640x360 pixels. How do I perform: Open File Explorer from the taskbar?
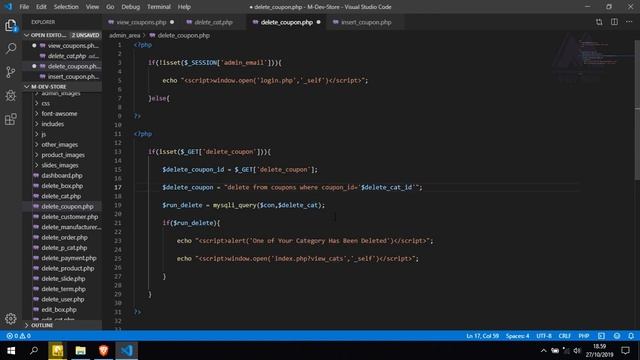pos(80,351)
